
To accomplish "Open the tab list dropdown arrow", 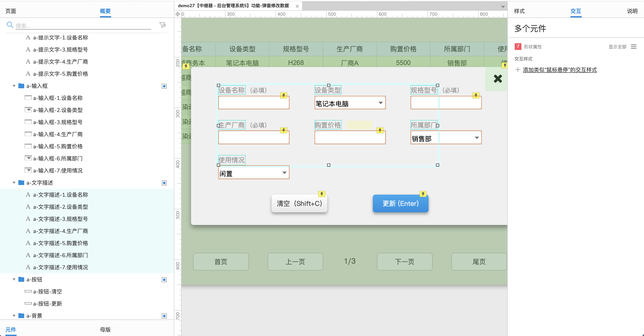I will click(x=503, y=7).
